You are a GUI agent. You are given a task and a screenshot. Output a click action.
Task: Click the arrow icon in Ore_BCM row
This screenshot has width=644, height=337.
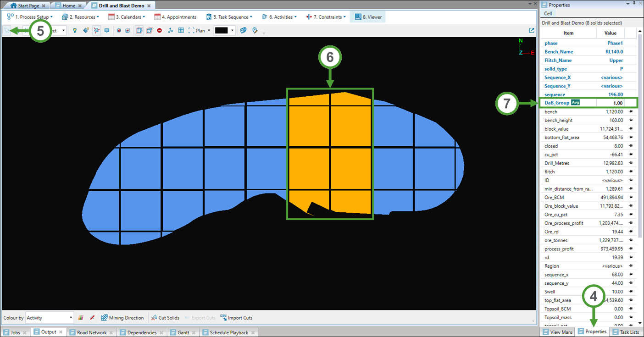[631, 197]
